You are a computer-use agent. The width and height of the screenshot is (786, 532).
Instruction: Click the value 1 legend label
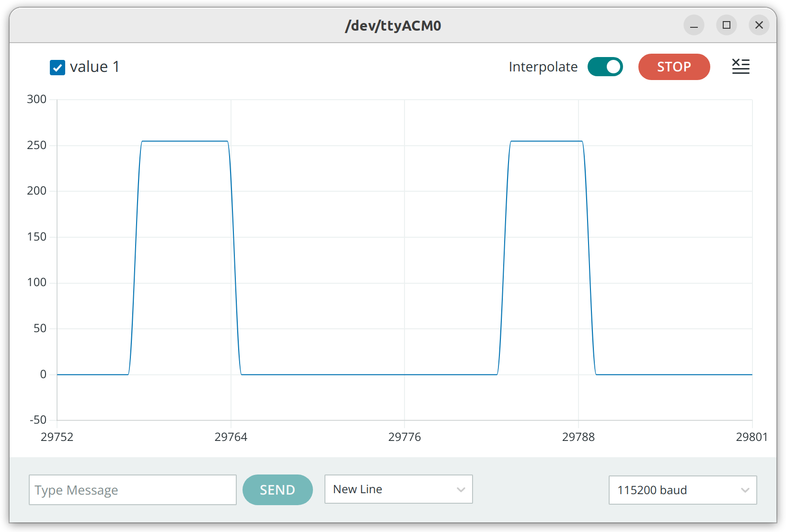(94, 67)
